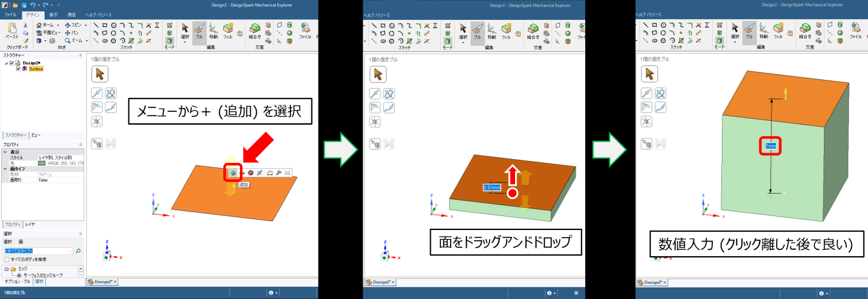Click the Save icon in the title bar
The width and height of the screenshot is (868, 299).
24,4
